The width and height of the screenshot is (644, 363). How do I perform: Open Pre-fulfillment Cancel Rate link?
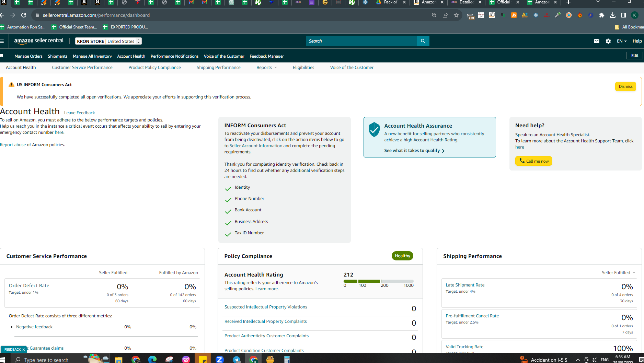(x=472, y=316)
